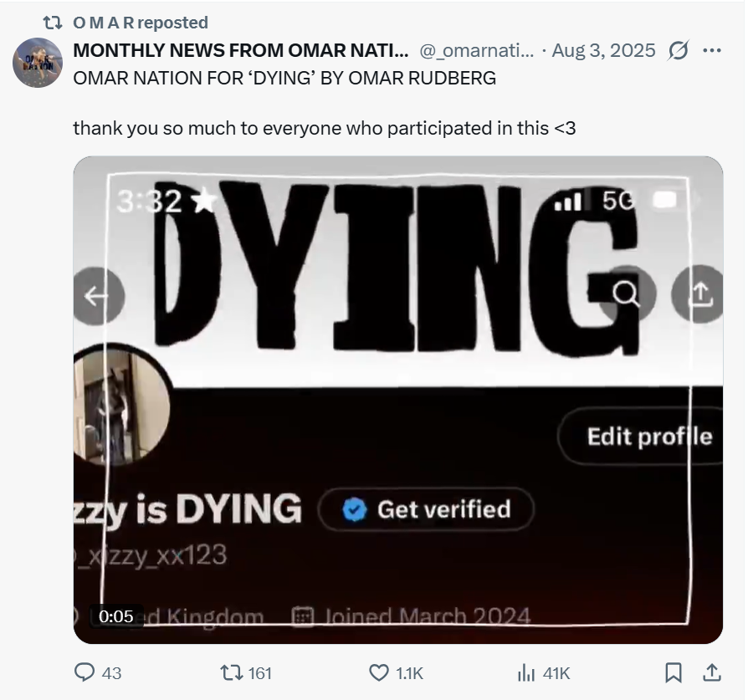
Task: Open the three-dot more options menu
Action: tap(711, 50)
